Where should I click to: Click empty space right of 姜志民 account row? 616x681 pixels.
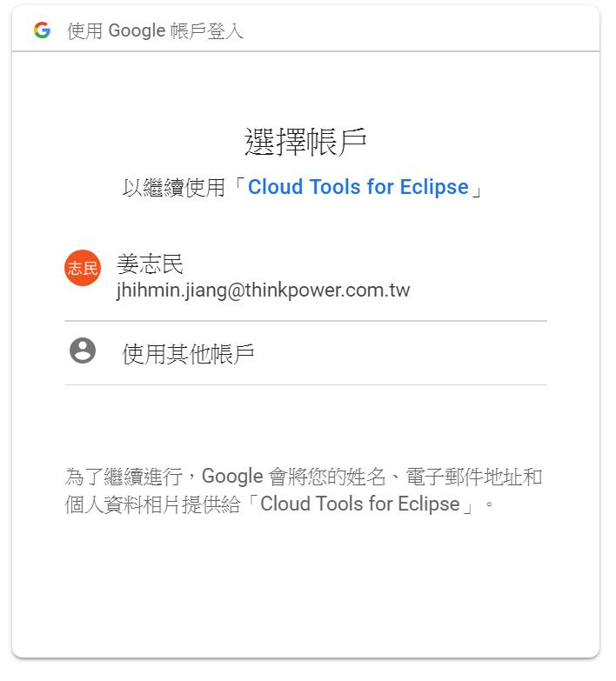(x=478, y=277)
